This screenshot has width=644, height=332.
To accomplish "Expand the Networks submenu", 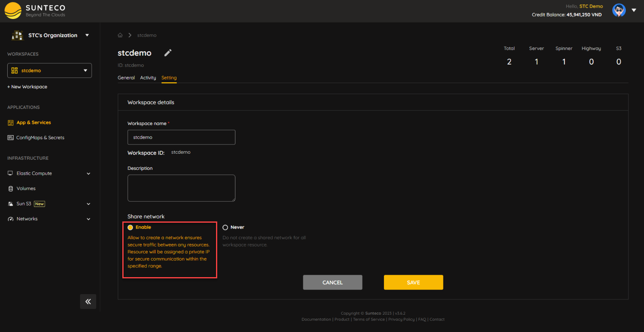I will (88, 219).
